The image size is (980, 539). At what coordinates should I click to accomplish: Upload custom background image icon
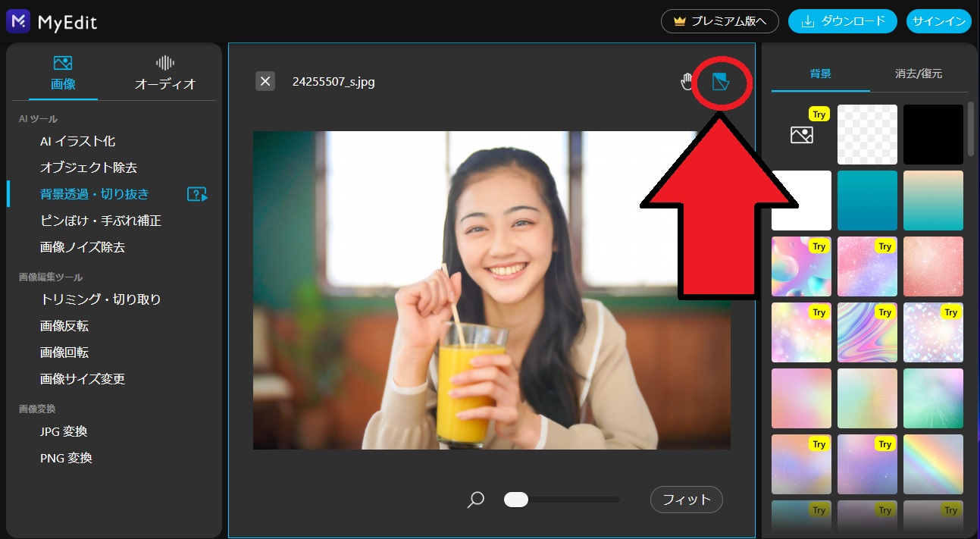[x=801, y=134]
